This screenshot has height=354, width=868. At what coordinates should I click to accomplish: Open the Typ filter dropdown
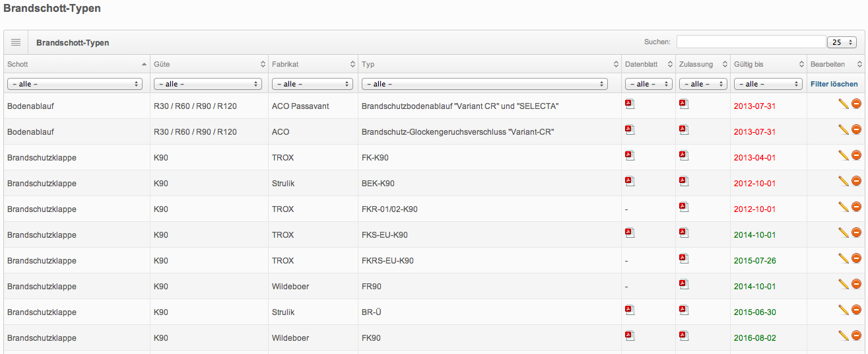tap(484, 84)
